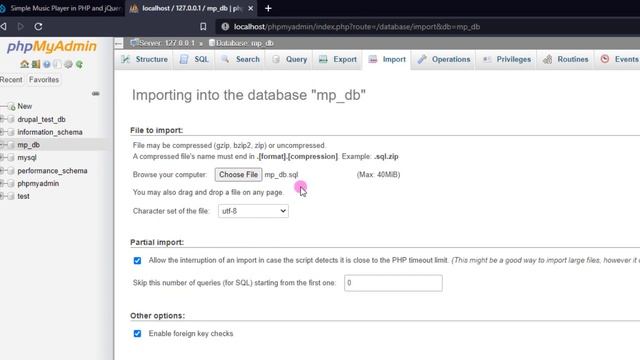This screenshot has height=360, width=640.
Task: Open the Structure tab
Action: pyautogui.click(x=144, y=60)
